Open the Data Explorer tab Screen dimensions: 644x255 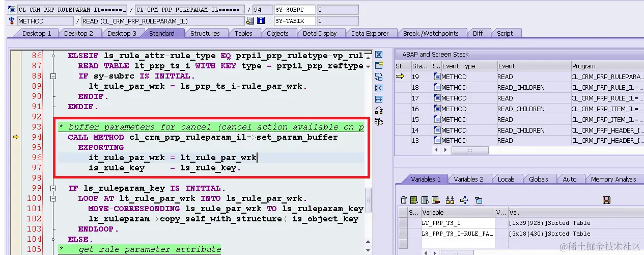point(370,33)
